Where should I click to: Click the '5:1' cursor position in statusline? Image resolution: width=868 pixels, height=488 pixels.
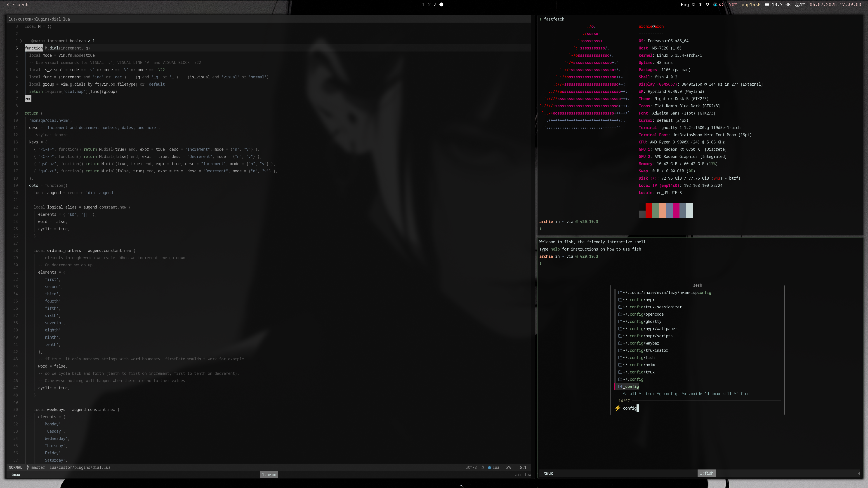[523, 467]
